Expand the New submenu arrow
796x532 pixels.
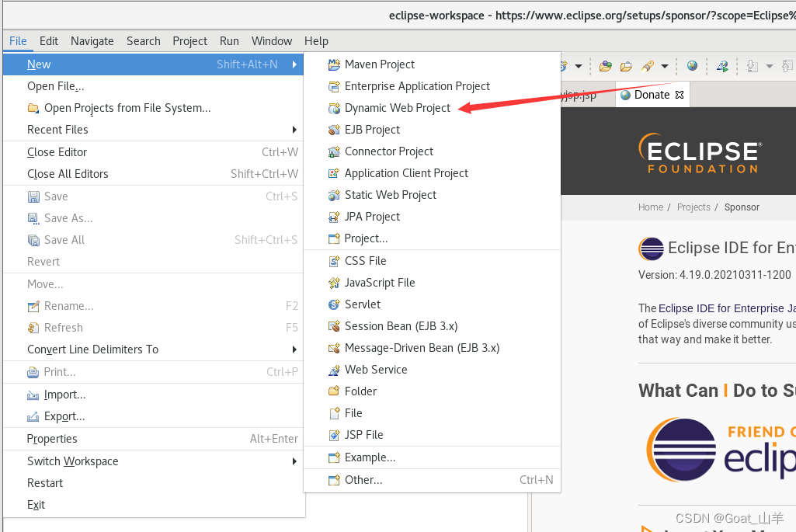pos(294,64)
